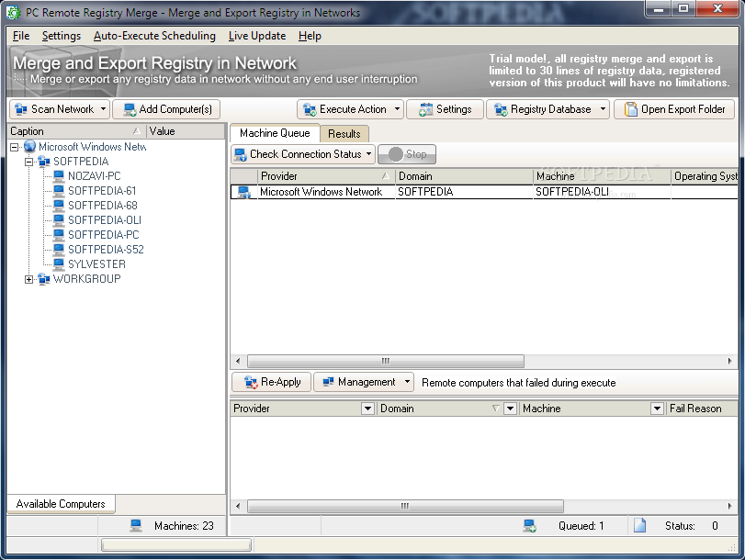Click the Machines count computer icon
The image size is (745, 560).
[136, 525]
